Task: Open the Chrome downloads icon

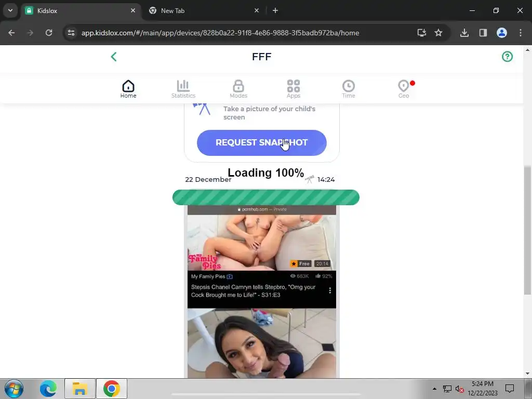Action: [464, 33]
